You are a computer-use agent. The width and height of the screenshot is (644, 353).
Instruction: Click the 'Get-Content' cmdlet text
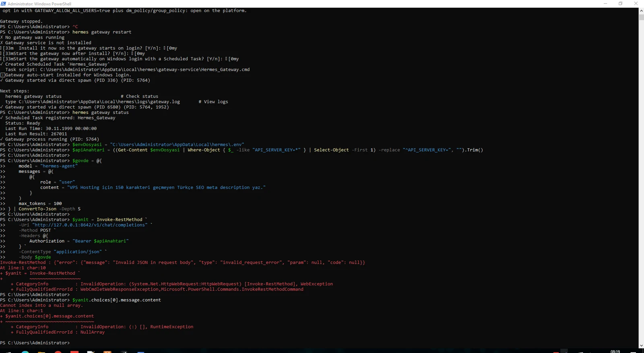tap(133, 150)
